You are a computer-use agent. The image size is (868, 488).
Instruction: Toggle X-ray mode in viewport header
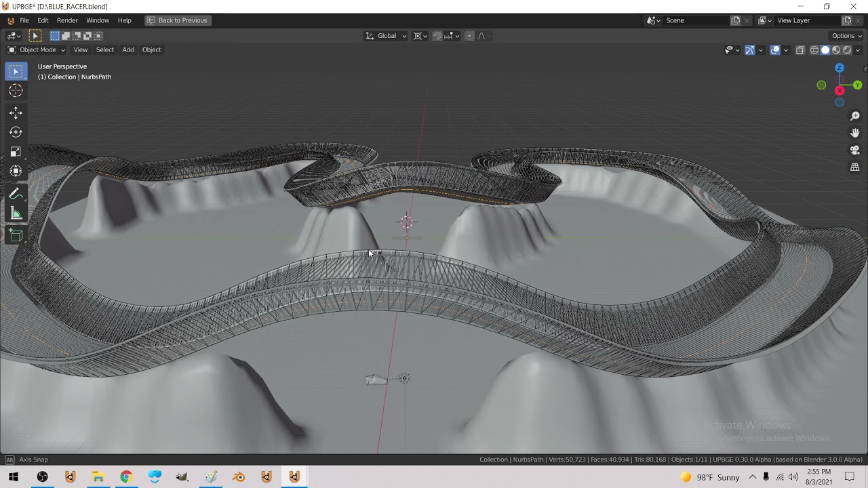[x=800, y=50]
